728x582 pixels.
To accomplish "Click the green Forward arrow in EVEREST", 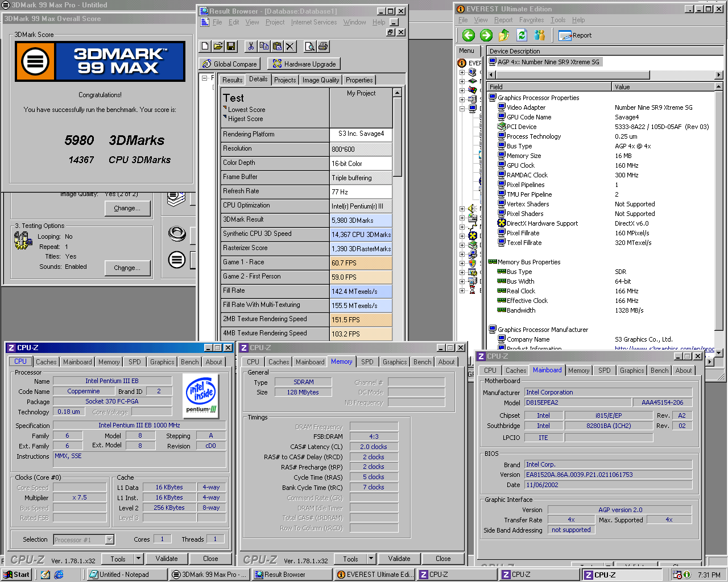I will tap(486, 35).
